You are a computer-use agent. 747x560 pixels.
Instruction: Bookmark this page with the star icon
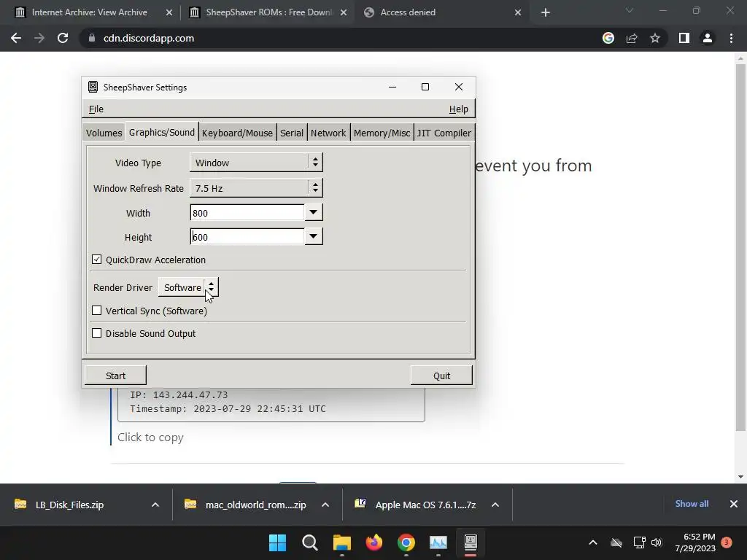click(x=655, y=38)
